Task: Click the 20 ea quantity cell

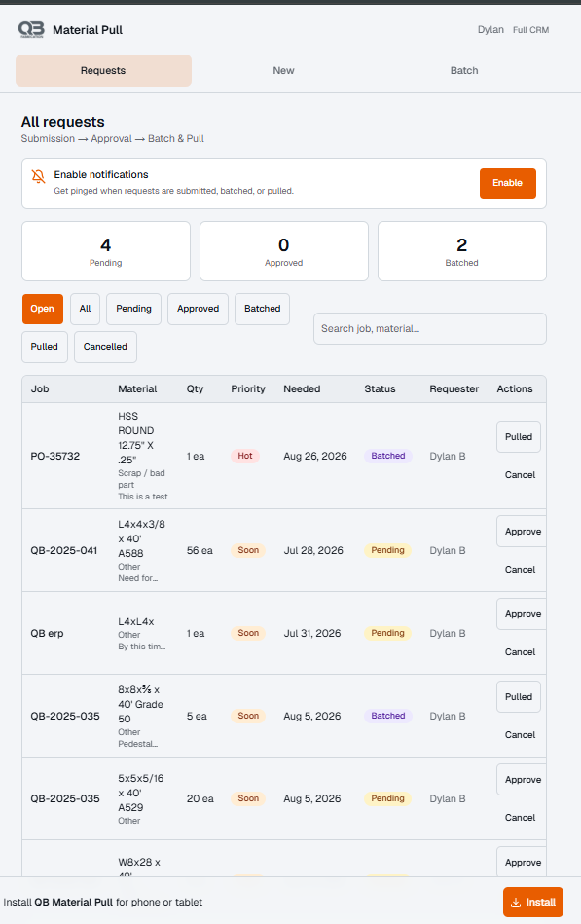Action: [x=200, y=799]
